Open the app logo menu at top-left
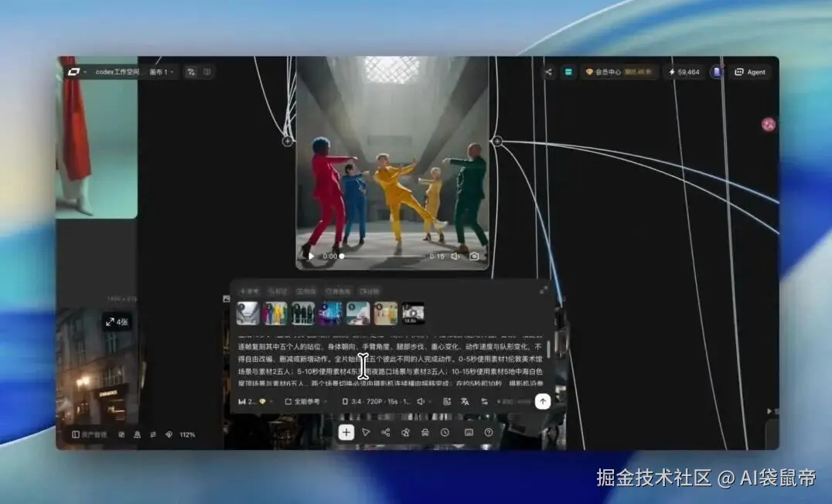The width and height of the screenshot is (832, 504). 77,72
